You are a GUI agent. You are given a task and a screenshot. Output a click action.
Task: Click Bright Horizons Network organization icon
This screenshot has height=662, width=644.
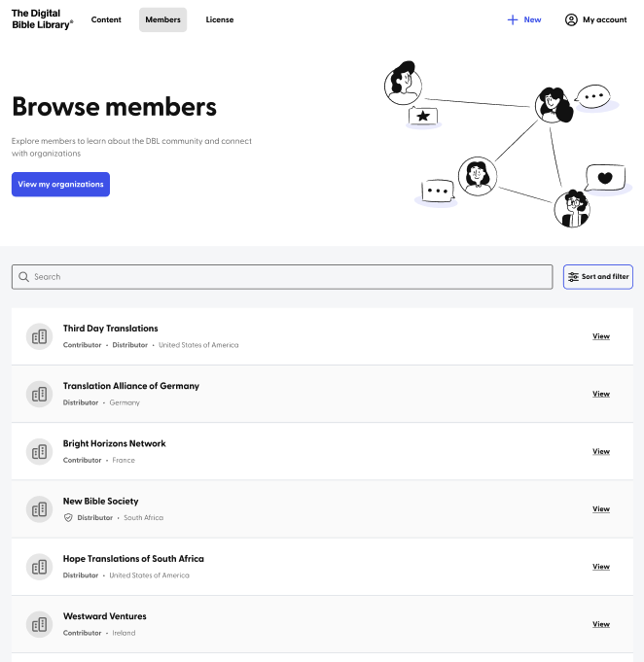click(39, 452)
